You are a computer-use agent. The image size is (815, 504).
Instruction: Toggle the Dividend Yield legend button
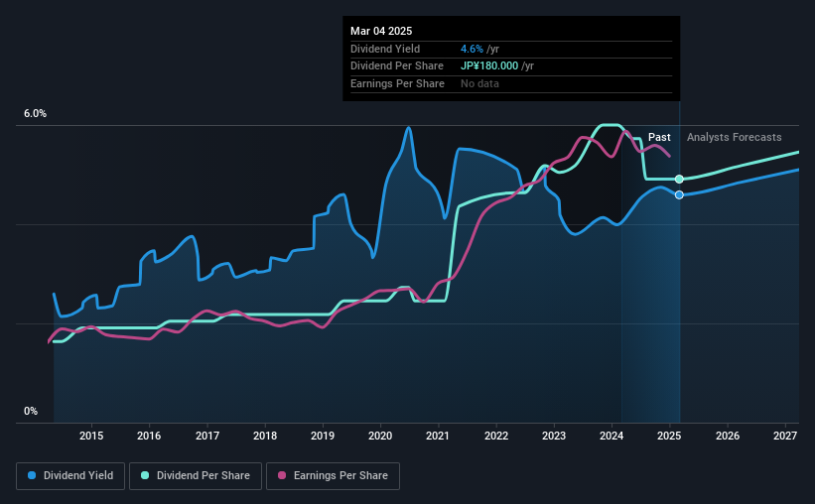pyautogui.click(x=70, y=476)
